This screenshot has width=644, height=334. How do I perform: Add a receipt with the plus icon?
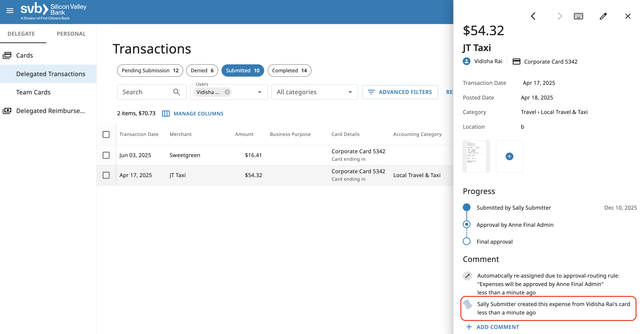coord(509,156)
